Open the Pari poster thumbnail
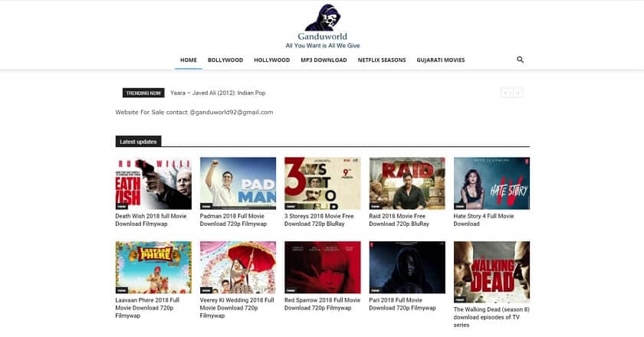The width and height of the screenshot is (644, 337). click(407, 267)
